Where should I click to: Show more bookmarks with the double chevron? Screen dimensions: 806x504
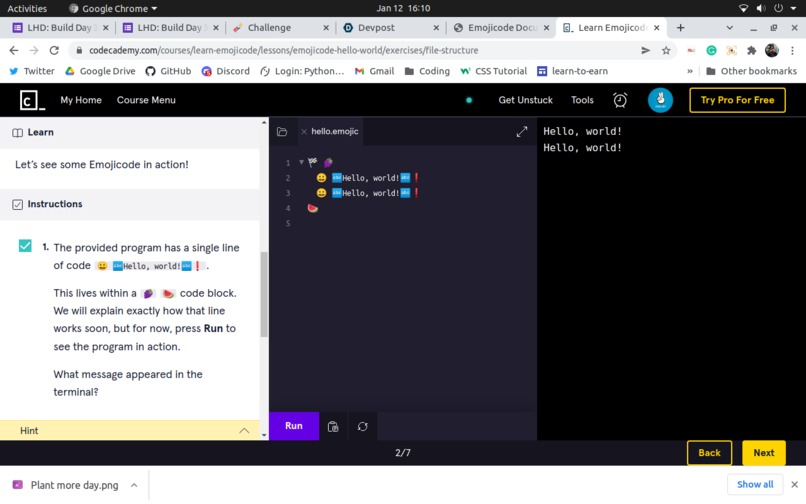(690, 71)
